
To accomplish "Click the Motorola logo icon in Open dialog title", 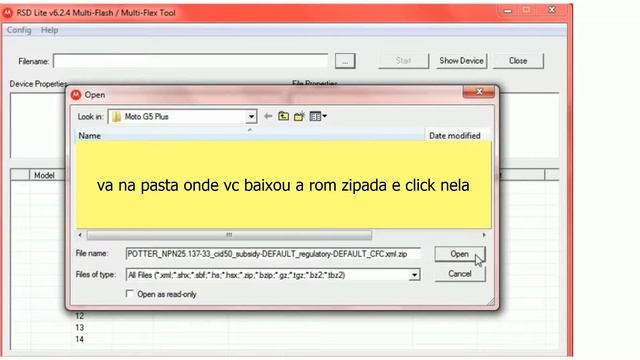I will tap(76, 95).
